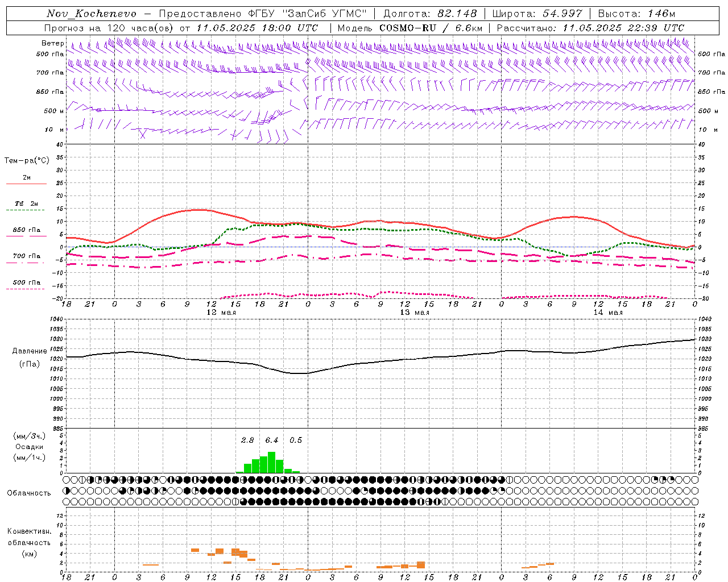Click the 14 мая date marker
This screenshot has width=728, height=582.
[x=608, y=313]
